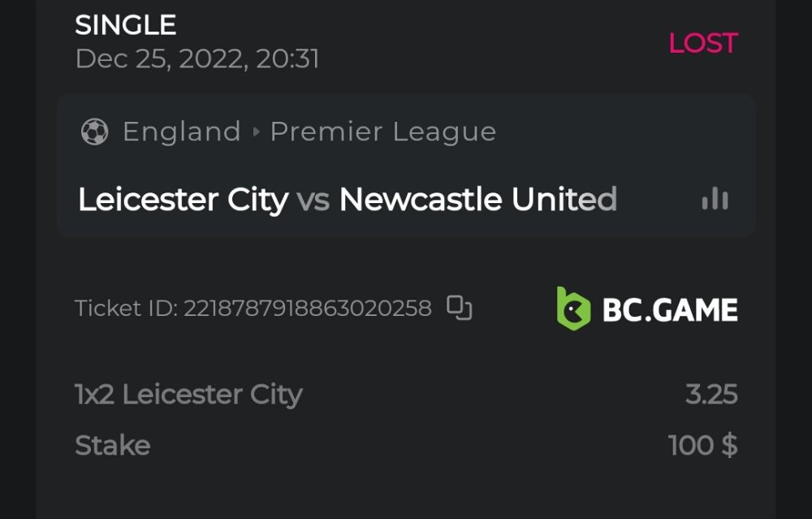Click the arrow between England and Premier League
Screen dimensions: 812x519
(x=256, y=132)
